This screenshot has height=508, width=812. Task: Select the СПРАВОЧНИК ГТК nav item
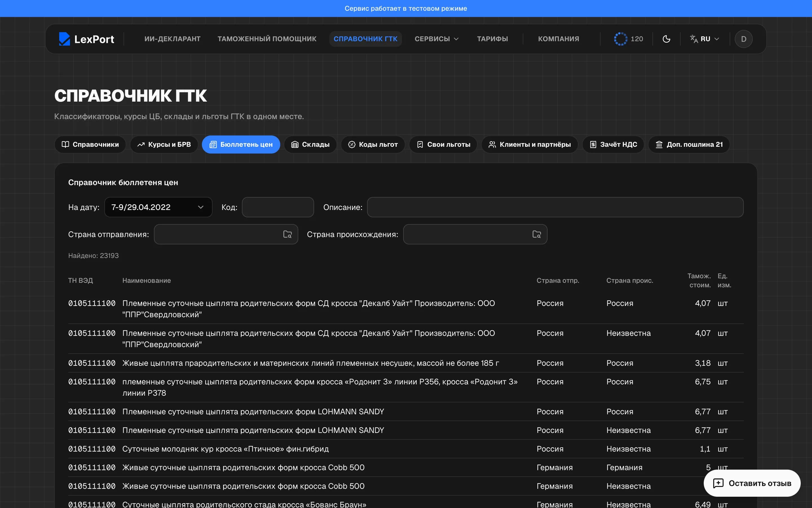(365, 39)
